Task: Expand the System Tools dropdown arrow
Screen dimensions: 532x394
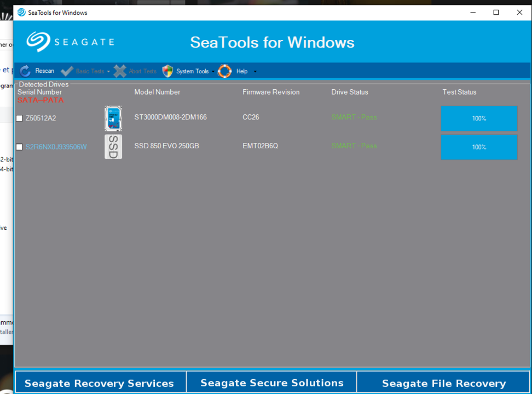Action: 213,72
